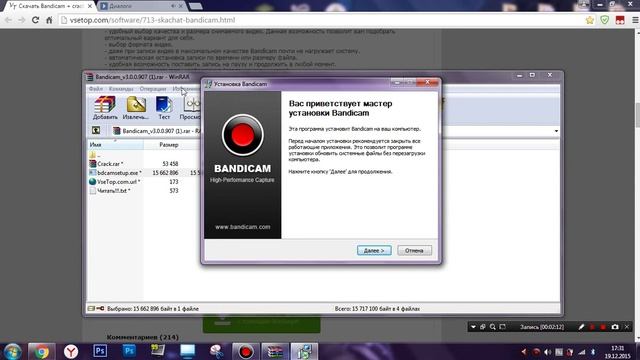Open Windows Start menu
640x360 pixels.
coord(12,351)
